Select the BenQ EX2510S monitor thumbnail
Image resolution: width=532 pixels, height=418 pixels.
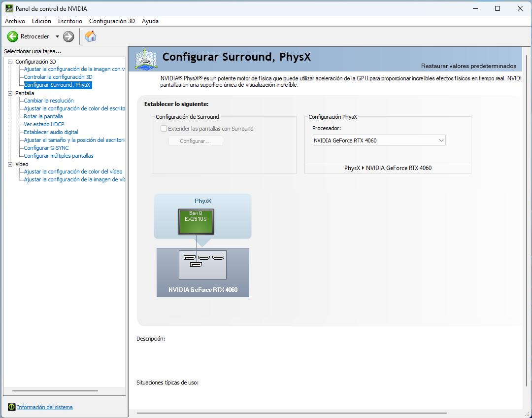pos(196,222)
